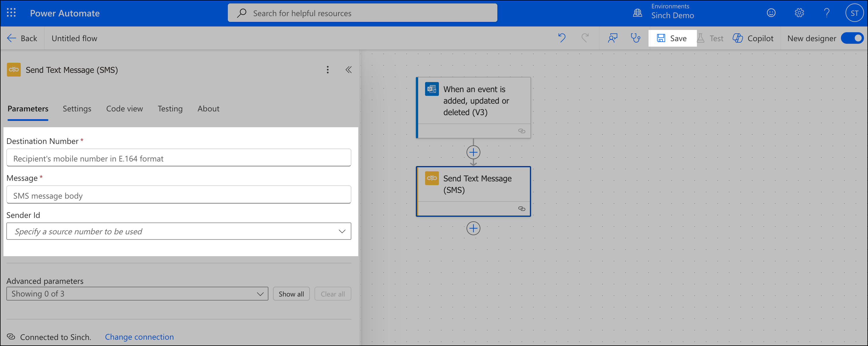The image size is (868, 346).
Task: Switch to the Code view tab
Action: 124,109
